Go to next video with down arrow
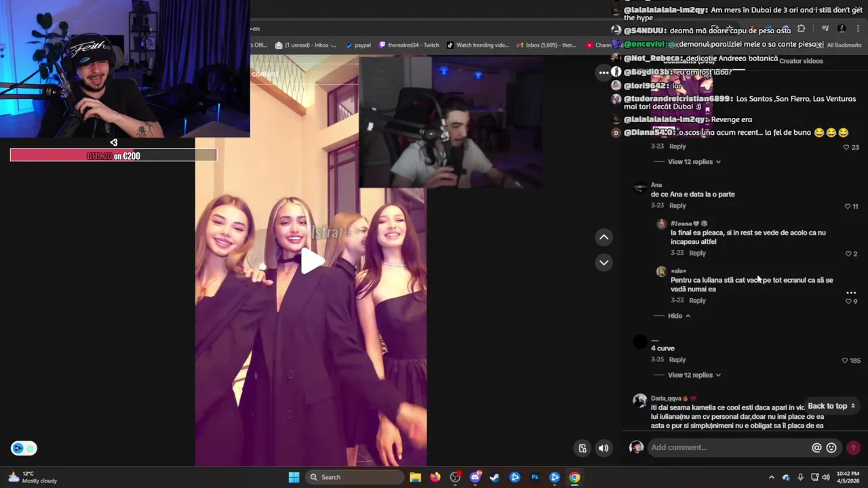 coord(604,262)
